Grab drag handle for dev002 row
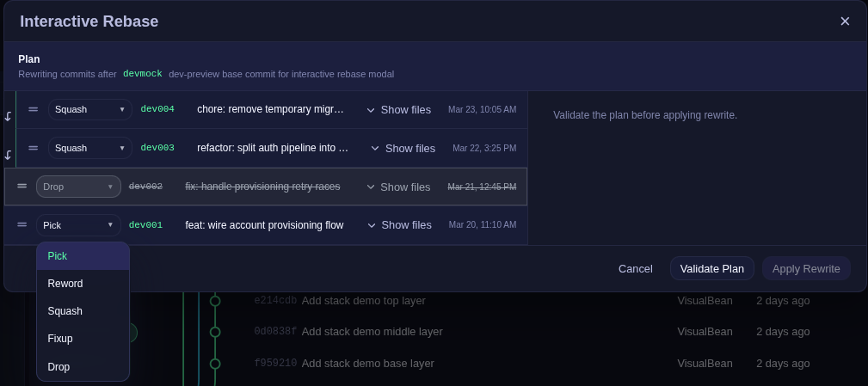868x386 pixels. click(x=22, y=187)
